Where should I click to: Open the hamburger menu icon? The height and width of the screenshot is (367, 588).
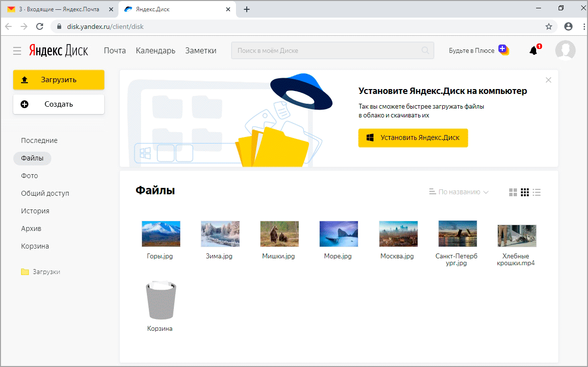(x=17, y=51)
